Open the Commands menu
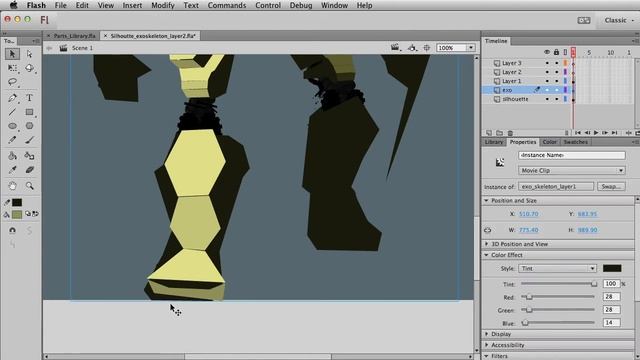This screenshot has height=360, width=640. pos(227,5)
